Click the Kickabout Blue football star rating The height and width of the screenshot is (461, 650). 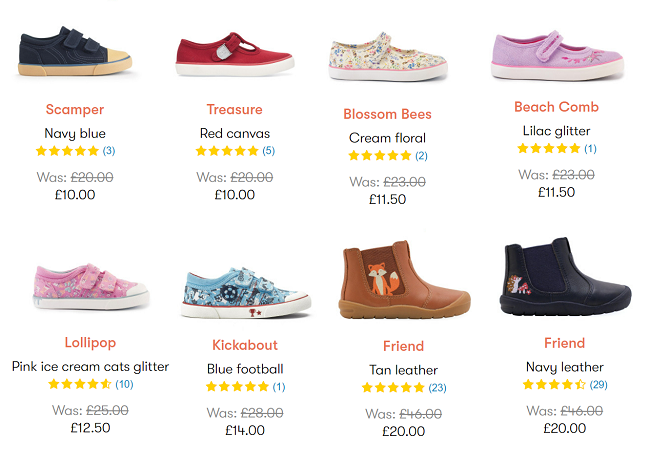pos(245,386)
